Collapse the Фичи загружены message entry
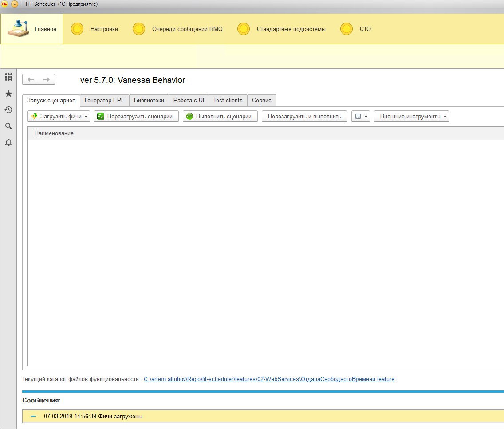This screenshot has height=429, width=504. pos(33,416)
